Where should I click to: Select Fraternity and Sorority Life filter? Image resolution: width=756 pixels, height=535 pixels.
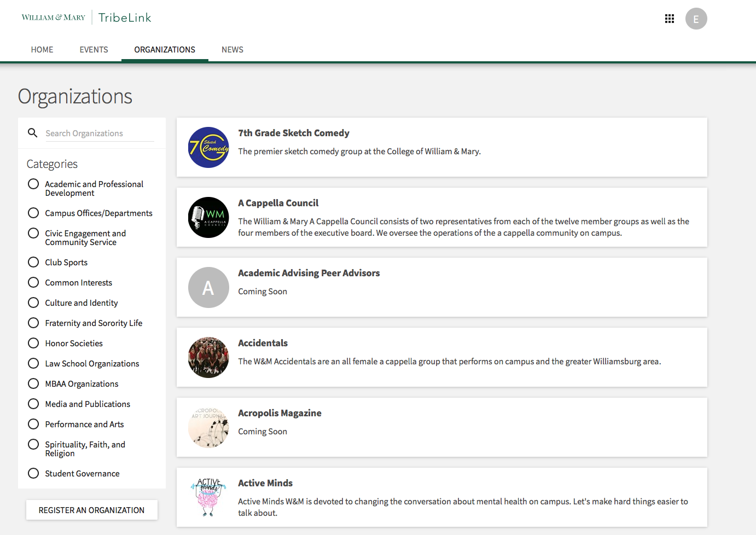[33, 323]
